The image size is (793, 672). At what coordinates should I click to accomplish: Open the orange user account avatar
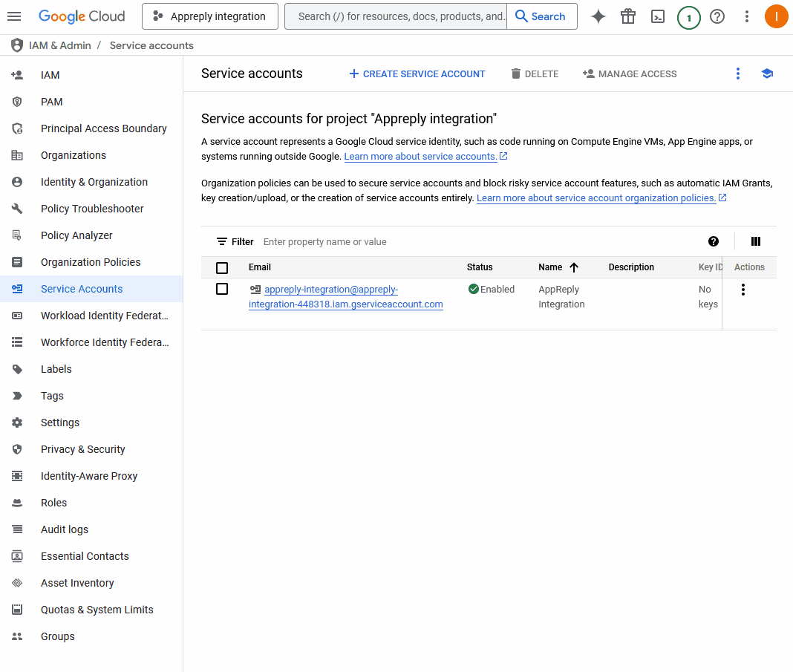[x=777, y=16]
